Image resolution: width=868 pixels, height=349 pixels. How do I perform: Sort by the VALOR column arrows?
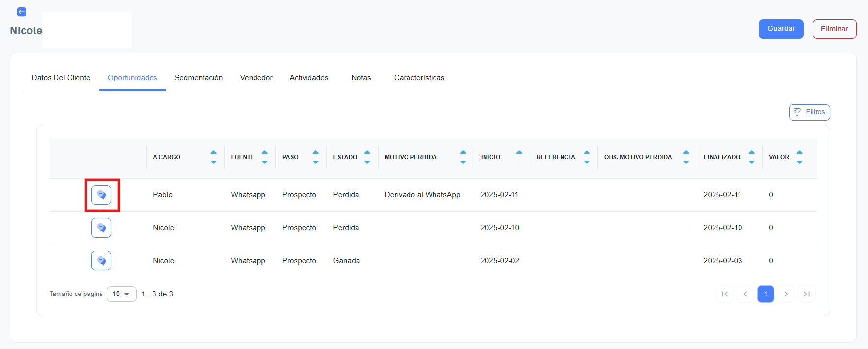coord(799,157)
